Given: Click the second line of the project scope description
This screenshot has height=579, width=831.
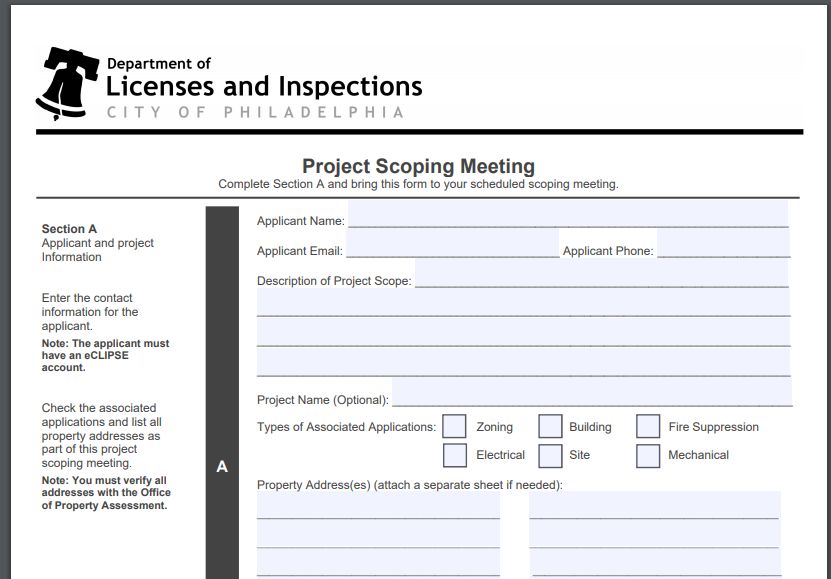Looking at the screenshot, I should [524, 303].
